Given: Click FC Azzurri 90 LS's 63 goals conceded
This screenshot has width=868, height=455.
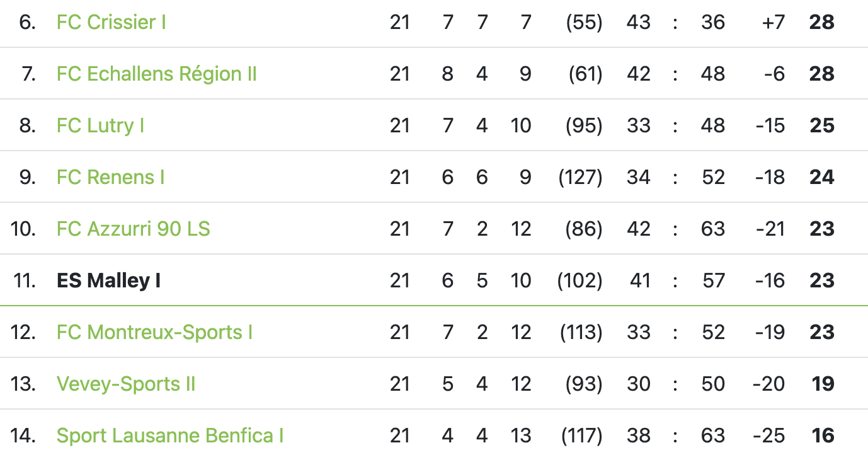Looking at the screenshot, I should (x=713, y=229).
